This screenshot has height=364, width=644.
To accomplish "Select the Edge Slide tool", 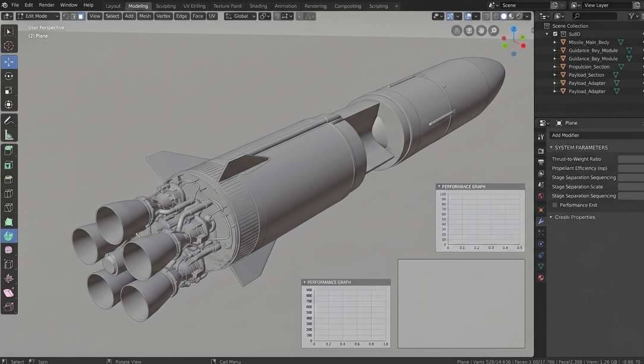I will (9, 264).
